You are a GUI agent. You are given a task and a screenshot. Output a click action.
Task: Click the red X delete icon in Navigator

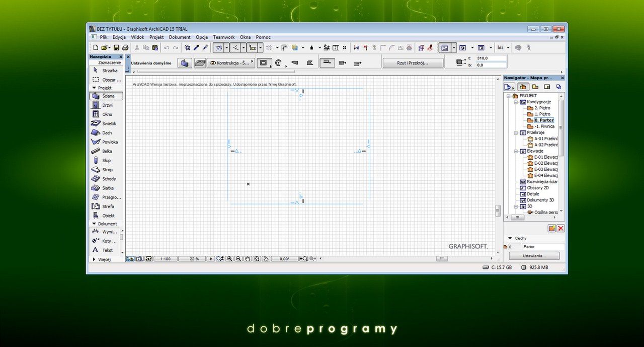[x=560, y=228]
